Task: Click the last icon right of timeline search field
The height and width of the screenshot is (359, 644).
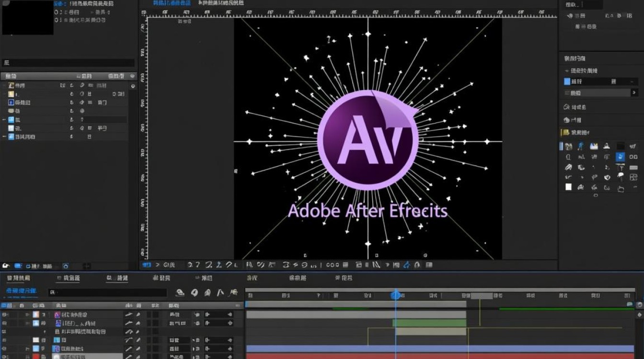Action: (x=233, y=292)
